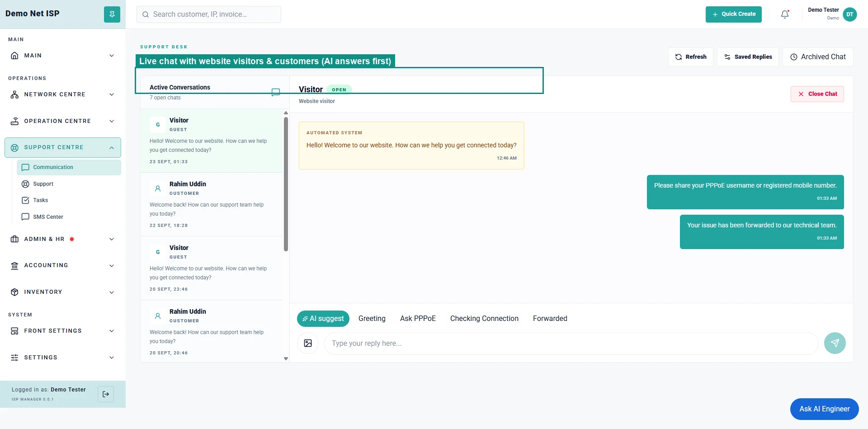Viewport: 868px width, 429px height.
Task: Click the Quick Create button
Action: 733,14
